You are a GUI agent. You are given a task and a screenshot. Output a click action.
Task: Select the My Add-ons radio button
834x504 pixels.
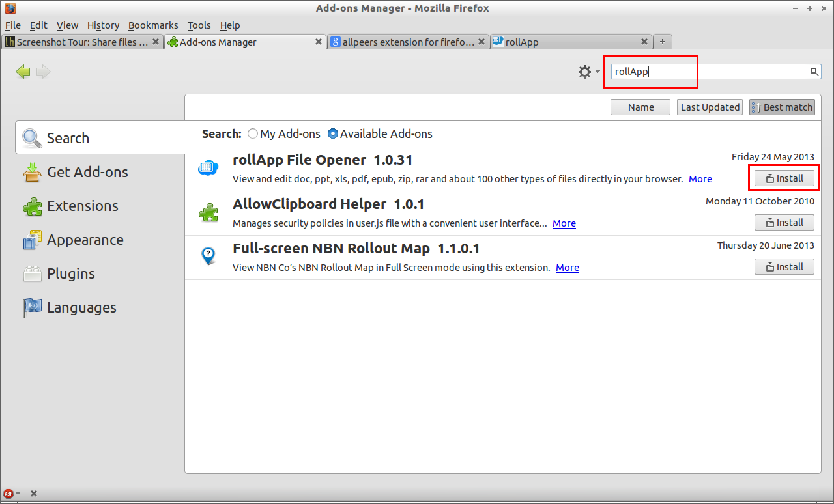tap(253, 133)
